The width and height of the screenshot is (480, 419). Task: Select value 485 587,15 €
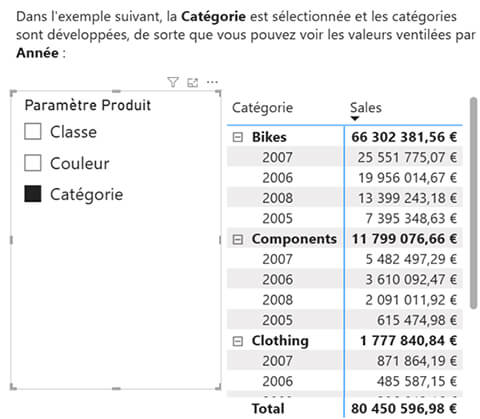tap(417, 381)
